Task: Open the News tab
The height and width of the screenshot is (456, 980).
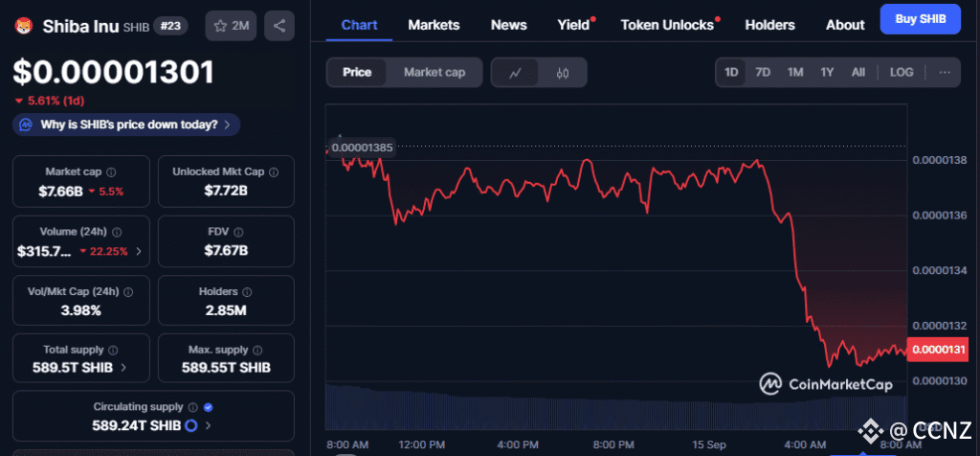Action: click(509, 25)
